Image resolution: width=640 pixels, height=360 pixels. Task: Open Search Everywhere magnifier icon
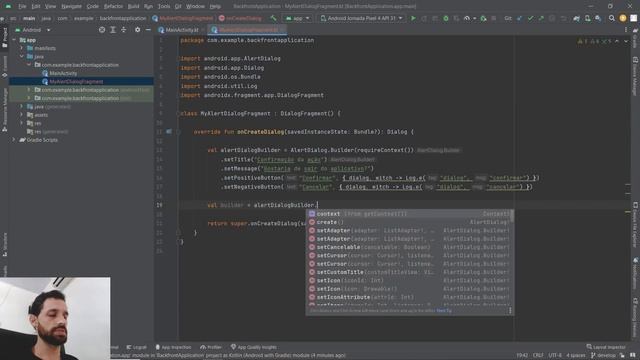(x=611, y=18)
